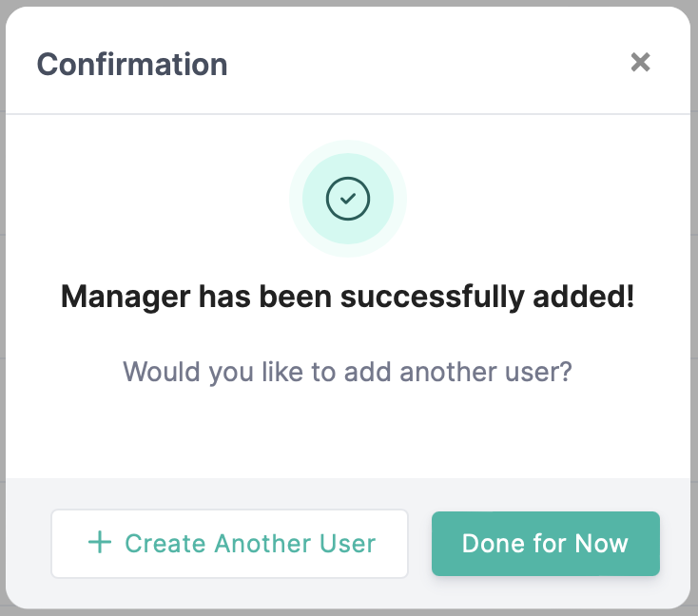Click the 'Would you like to add another user?' text
The height and width of the screenshot is (616, 698).
click(x=347, y=370)
